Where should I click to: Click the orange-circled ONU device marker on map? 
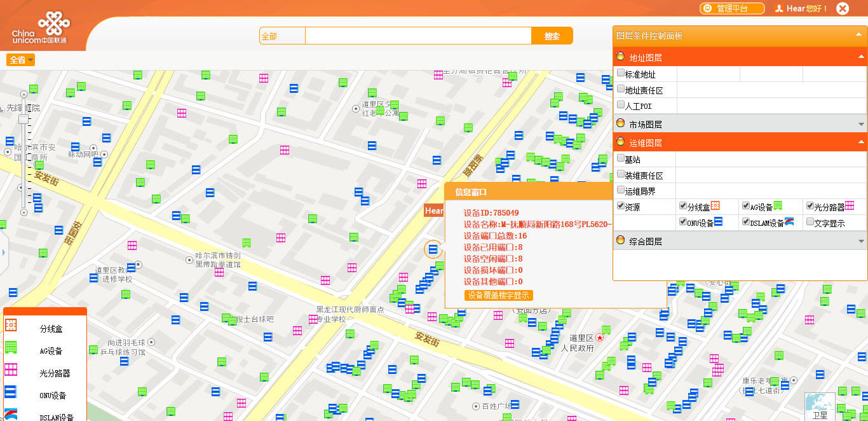pos(434,249)
